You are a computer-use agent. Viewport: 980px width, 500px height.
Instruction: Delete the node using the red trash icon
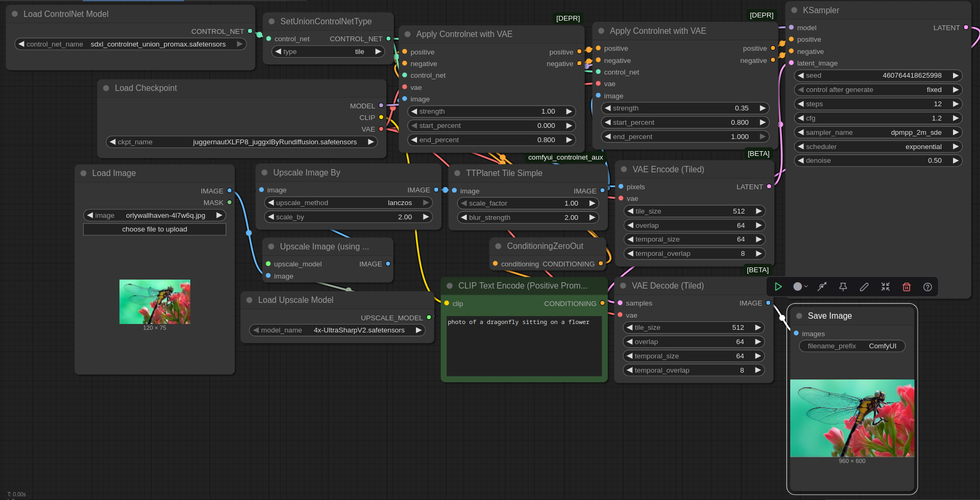pos(907,286)
